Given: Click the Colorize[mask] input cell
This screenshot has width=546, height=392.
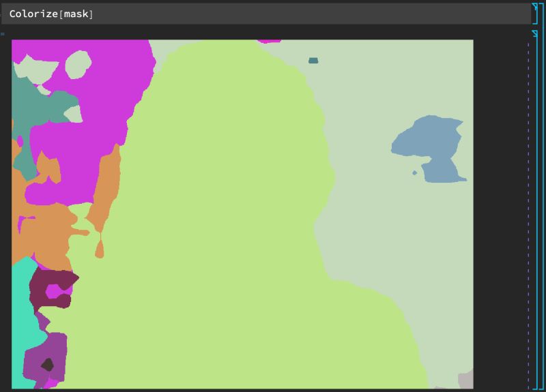Looking at the screenshot, I should [x=266, y=14].
